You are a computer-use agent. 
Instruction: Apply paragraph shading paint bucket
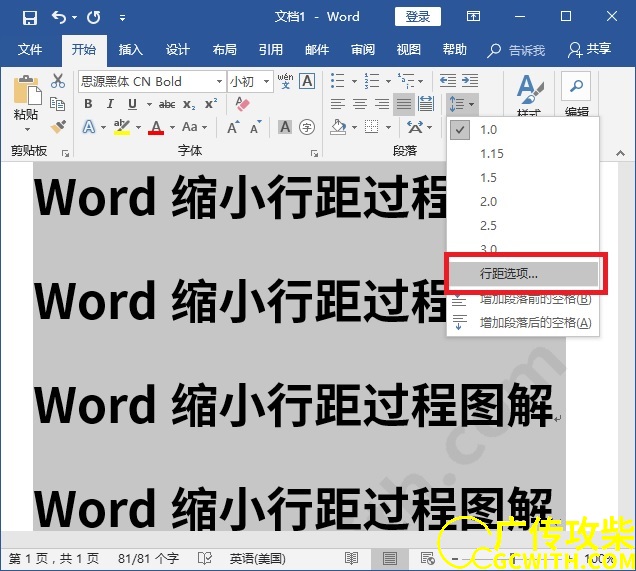(338, 127)
